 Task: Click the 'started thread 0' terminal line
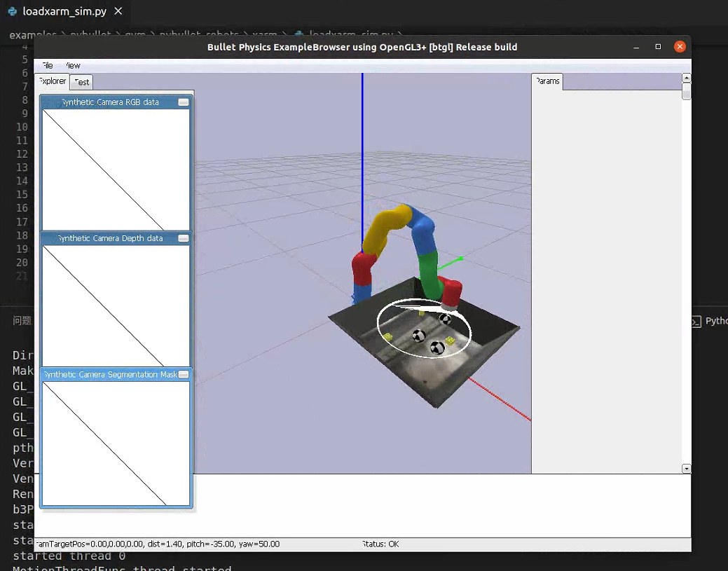tap(69, 556)
